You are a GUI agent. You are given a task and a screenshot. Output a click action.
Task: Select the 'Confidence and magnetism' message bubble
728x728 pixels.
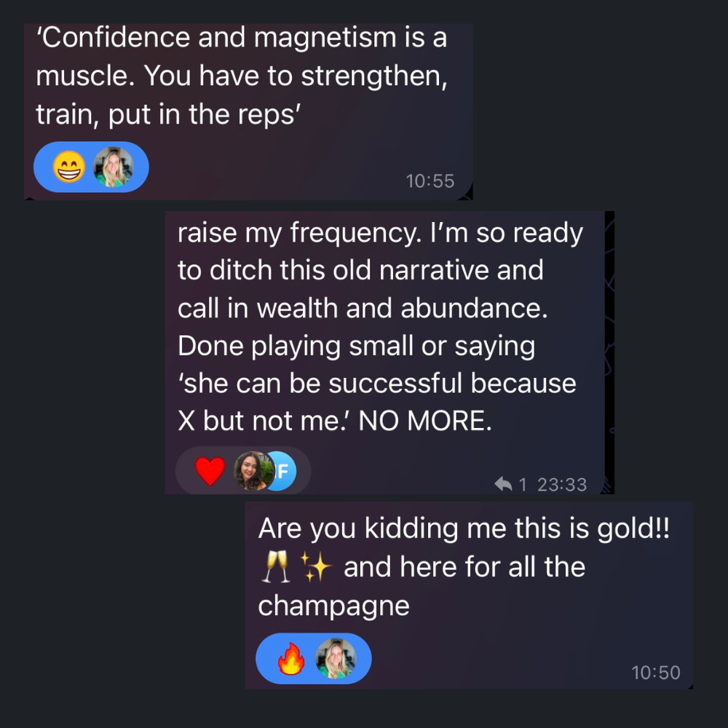coord(248,111)
